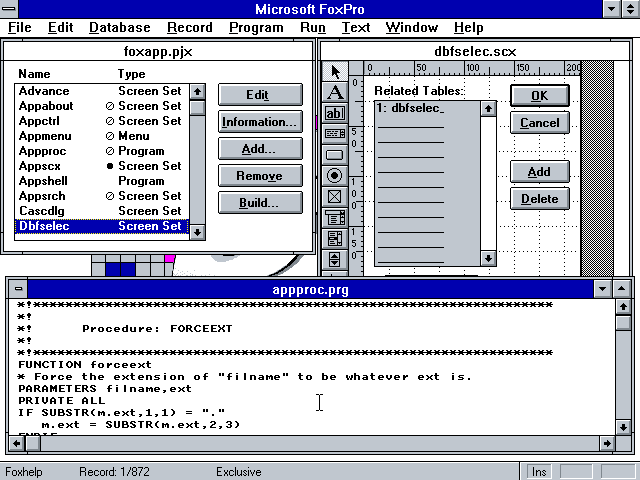Click the 'Exclusive' status bar text
Screen dimensions: 640x480
point(239,472)
